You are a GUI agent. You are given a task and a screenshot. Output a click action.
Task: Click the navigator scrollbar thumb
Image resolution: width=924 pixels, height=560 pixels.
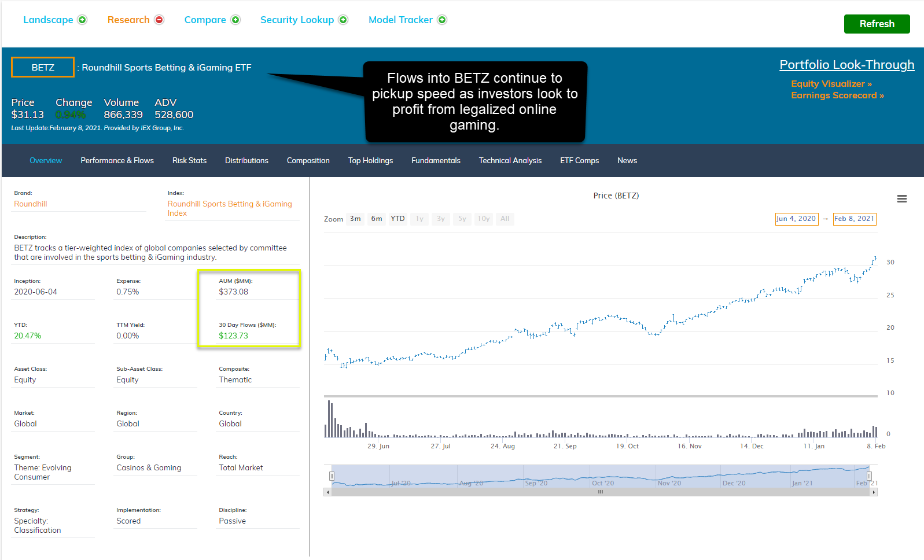(601, 492)
